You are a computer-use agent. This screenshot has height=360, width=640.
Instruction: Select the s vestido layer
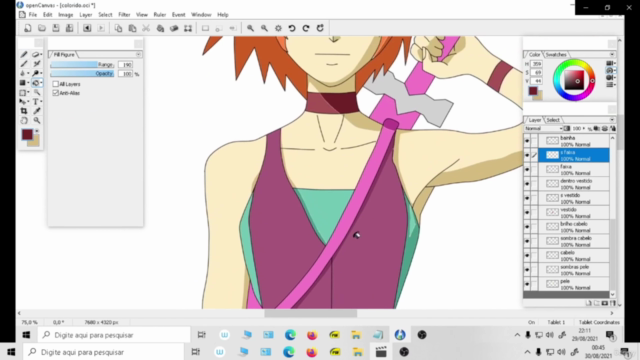tap(573, 198)
